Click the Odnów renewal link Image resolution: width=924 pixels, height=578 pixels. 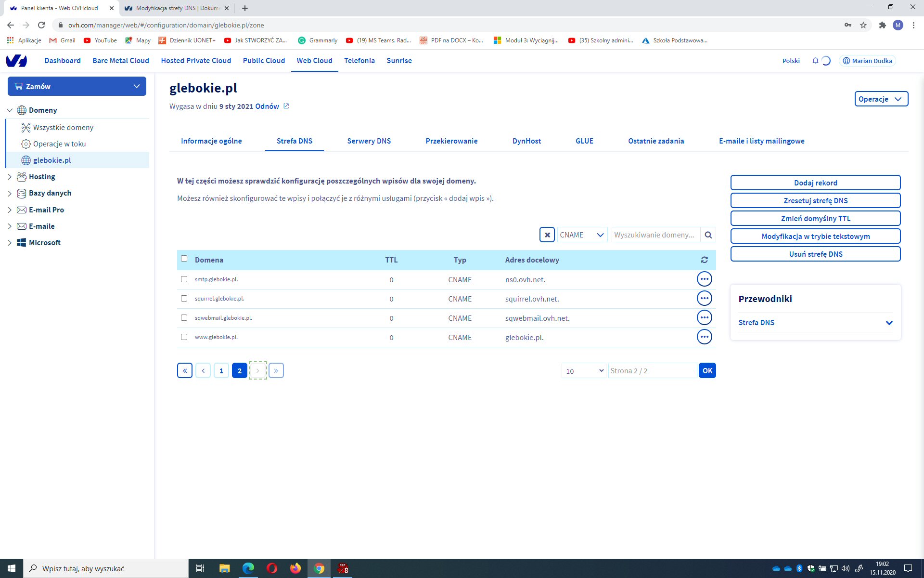click(x=267, y=106)
